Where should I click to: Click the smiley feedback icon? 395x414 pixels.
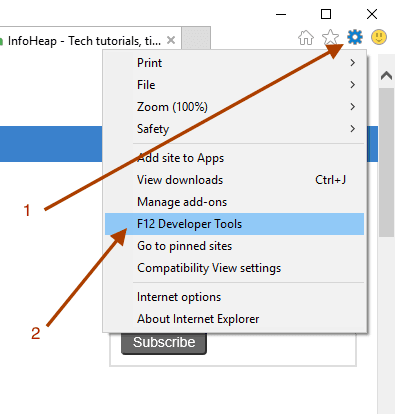379,37
